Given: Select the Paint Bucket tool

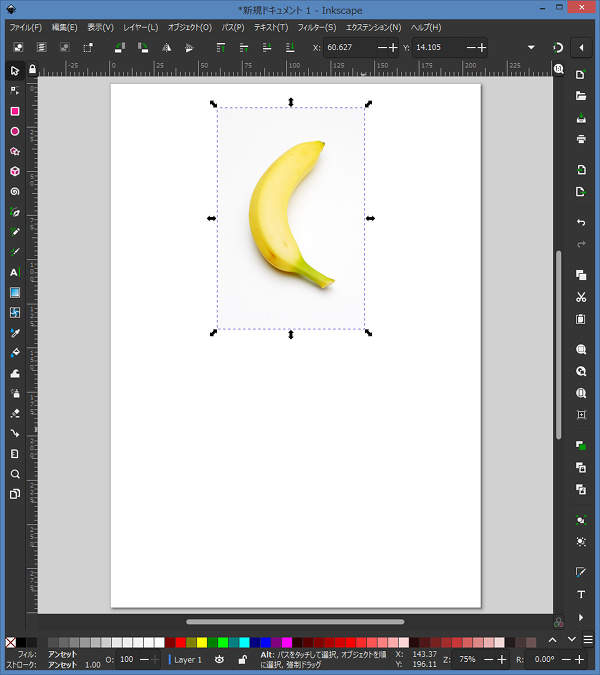Looking at the screenshot, I should pos(15,353).
